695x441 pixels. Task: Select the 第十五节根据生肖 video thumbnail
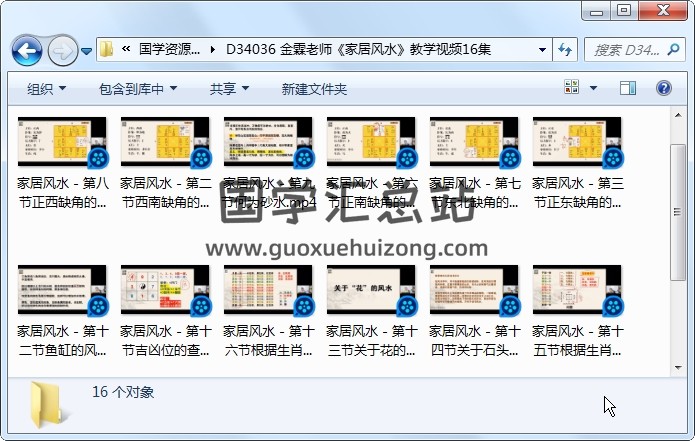pos(577,290)
